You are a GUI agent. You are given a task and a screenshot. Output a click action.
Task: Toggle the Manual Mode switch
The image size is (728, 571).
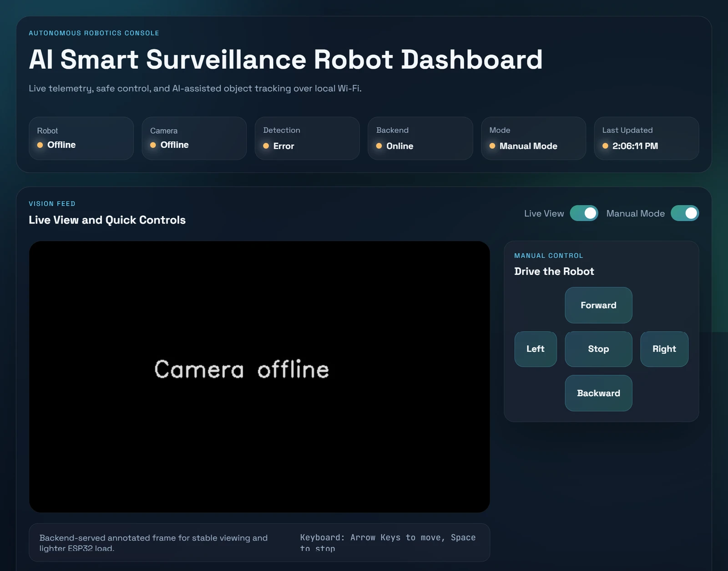(x=685, y=213)
